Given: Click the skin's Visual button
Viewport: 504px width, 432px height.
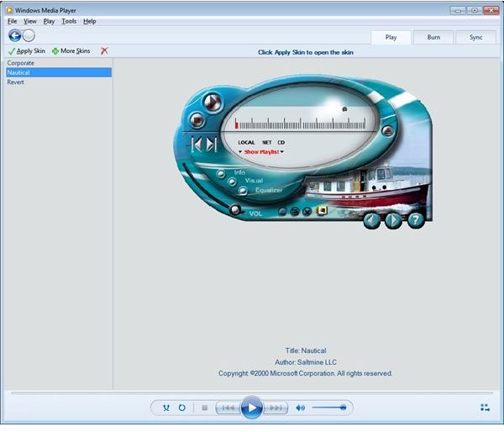Looking at the screenshot, I should [232, 182].
